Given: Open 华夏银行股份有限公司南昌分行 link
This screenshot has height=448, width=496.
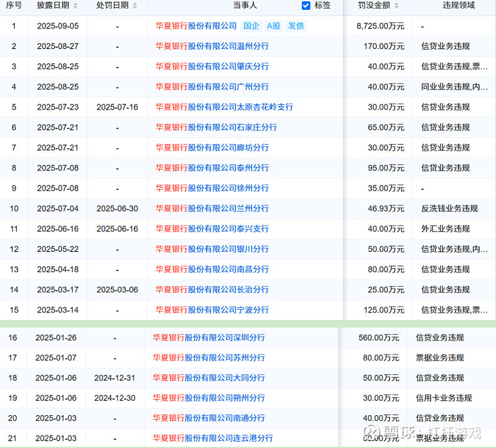Looking at the screenshot, I should [212, 269].
